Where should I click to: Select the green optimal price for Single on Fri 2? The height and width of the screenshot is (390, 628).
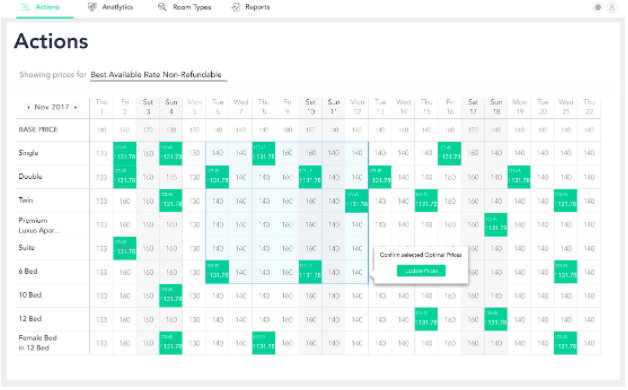pos(125,153)
